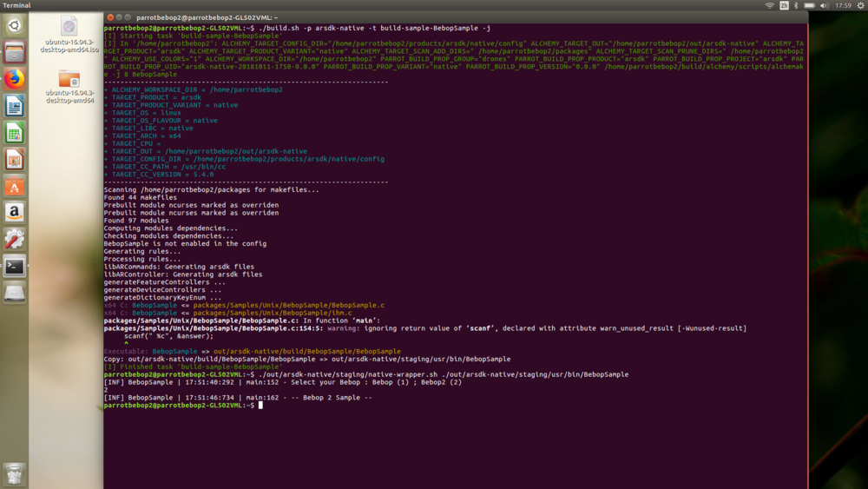Open LibreOffice Calc spreadsheet

pyautogui.click(x=14, y=133)
